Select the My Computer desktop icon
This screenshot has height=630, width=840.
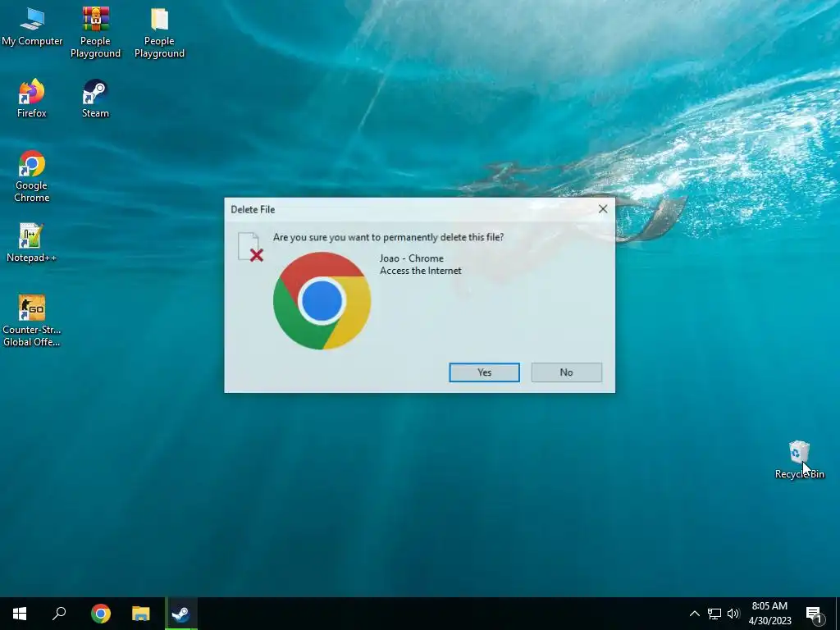coord(32,27)
